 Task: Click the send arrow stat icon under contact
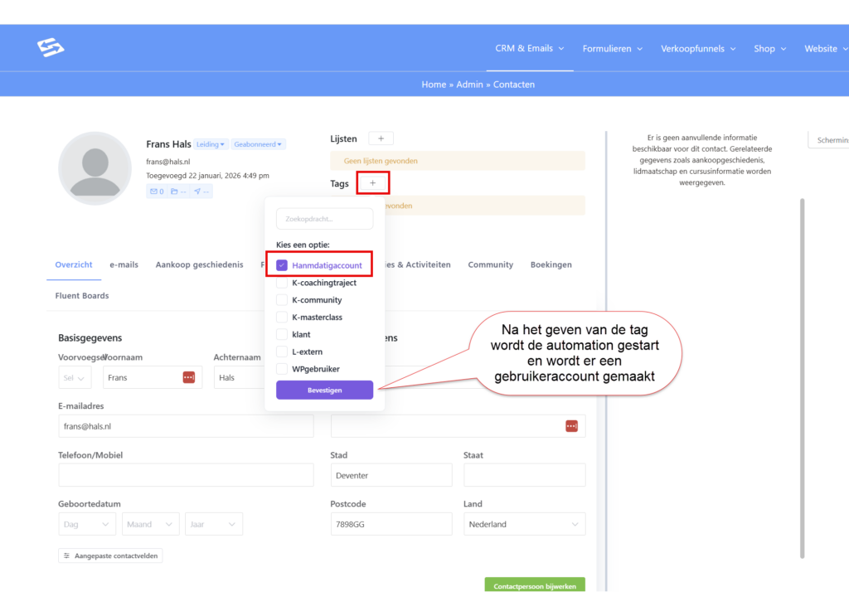coord(201,192)
